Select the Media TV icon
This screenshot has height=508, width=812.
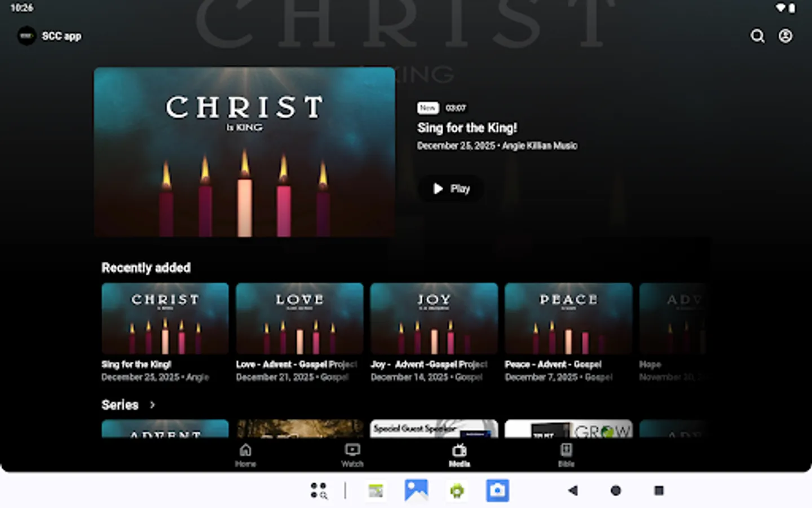pos(459,449)
